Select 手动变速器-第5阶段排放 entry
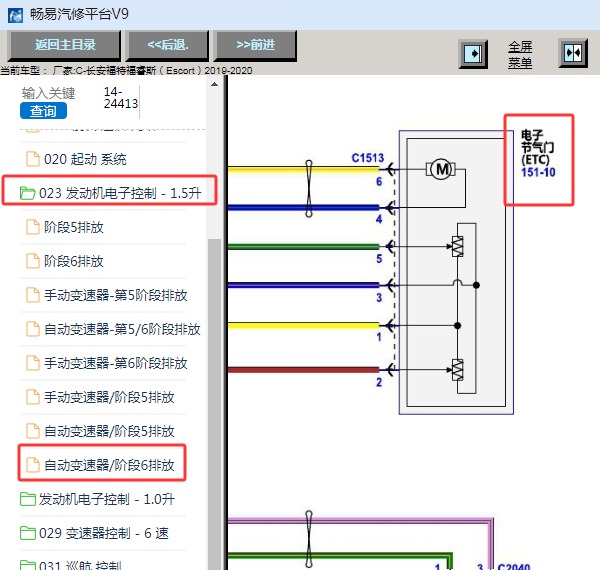The width and height of the screenshot is (600, 570). click(115, 295)
